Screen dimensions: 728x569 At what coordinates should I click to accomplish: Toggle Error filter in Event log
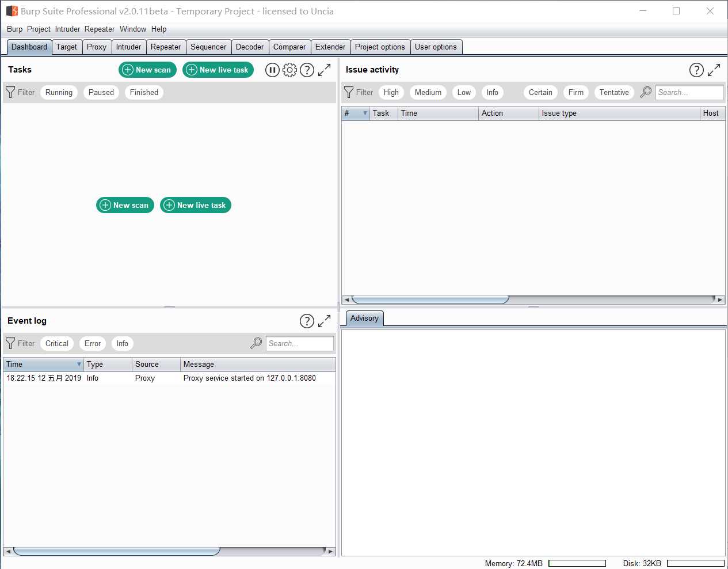(93, 343)
